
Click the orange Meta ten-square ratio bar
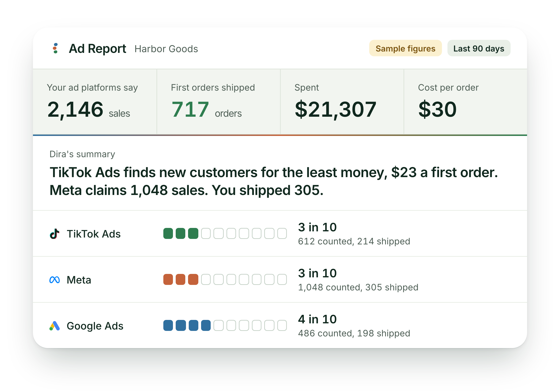(225, 280)
